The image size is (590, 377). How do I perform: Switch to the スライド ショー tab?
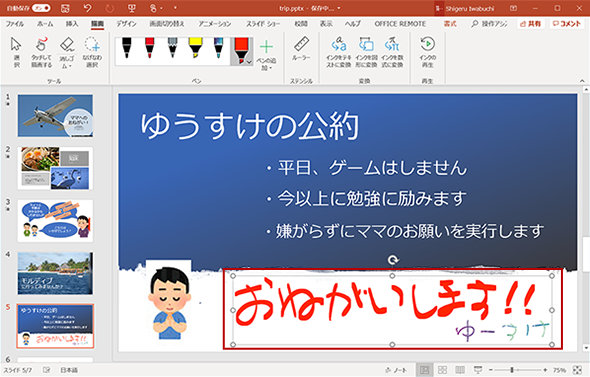point(263,24)
